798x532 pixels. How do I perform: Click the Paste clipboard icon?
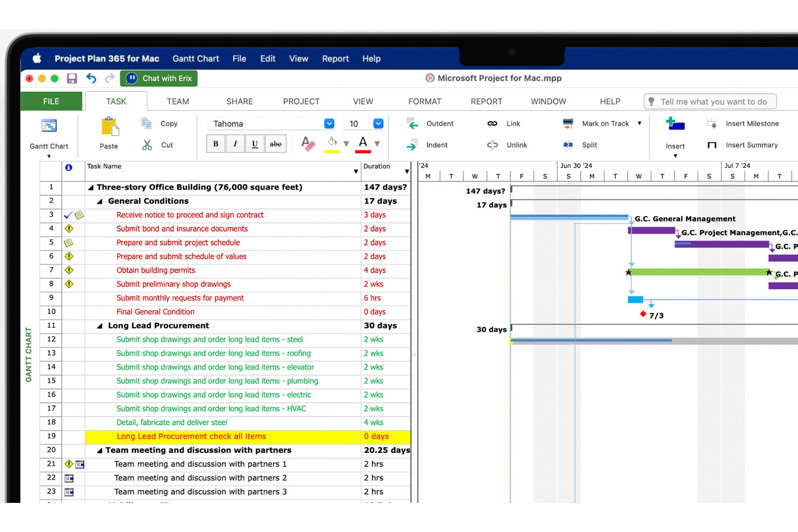coord(110,127)
